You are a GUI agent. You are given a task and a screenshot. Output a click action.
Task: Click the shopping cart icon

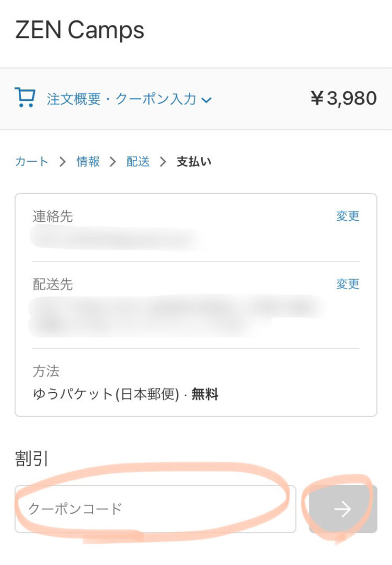(x=25, y=98)
